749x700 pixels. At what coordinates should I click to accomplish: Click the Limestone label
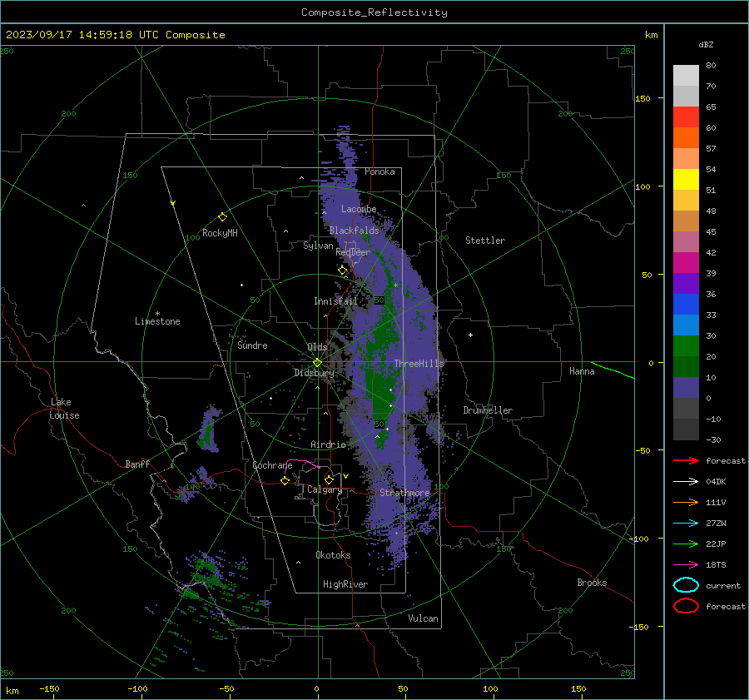(x=157, y=321)
